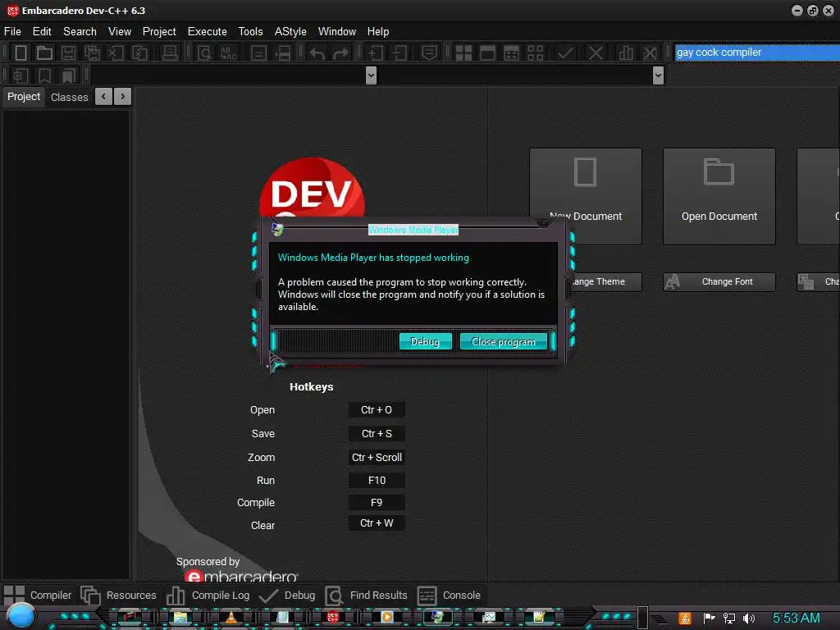Viewport: 840px width, 630px height.
Task: Click the Ctr + Scroll hotkey label
Action: [376, 458]
